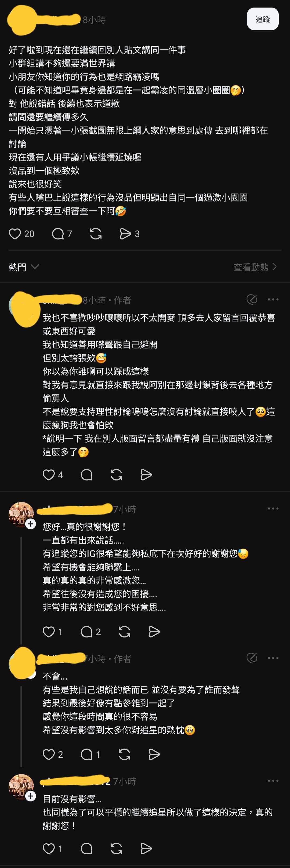This screenshot has width=290, height=868.
Task: Follow commenter via plus badge on 您好 comment
Action: click(31, 524)
